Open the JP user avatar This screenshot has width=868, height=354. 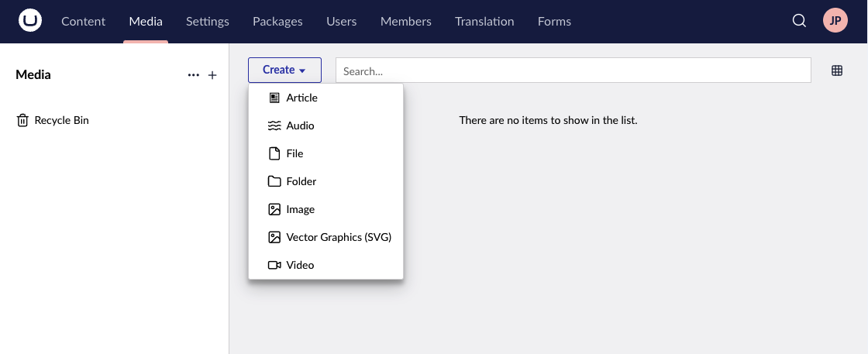point(835,21)
